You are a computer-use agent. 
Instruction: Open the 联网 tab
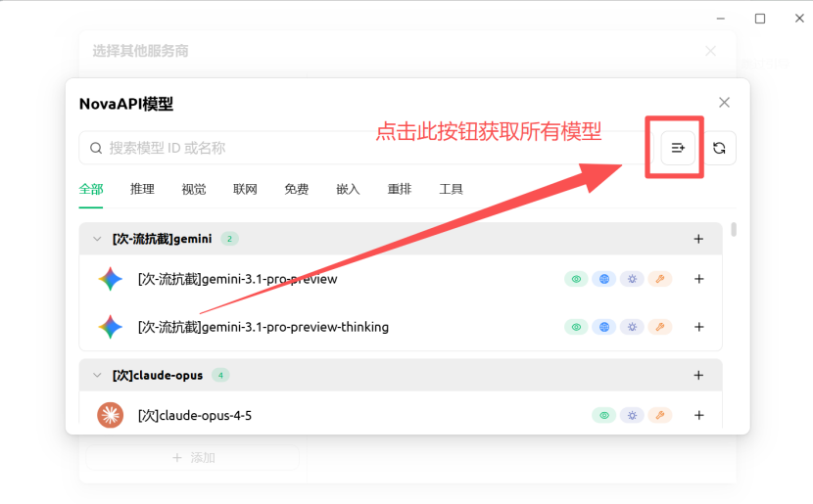[245, 189]
